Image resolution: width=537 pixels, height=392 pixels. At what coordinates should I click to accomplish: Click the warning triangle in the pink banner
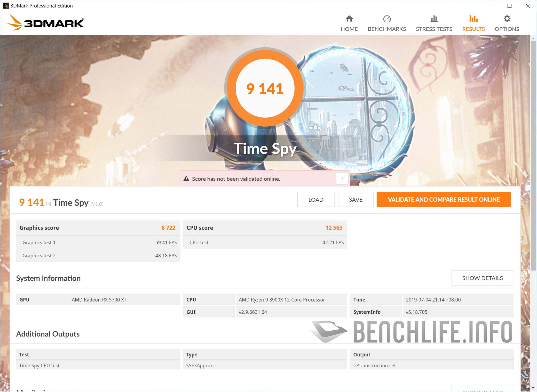186,178
